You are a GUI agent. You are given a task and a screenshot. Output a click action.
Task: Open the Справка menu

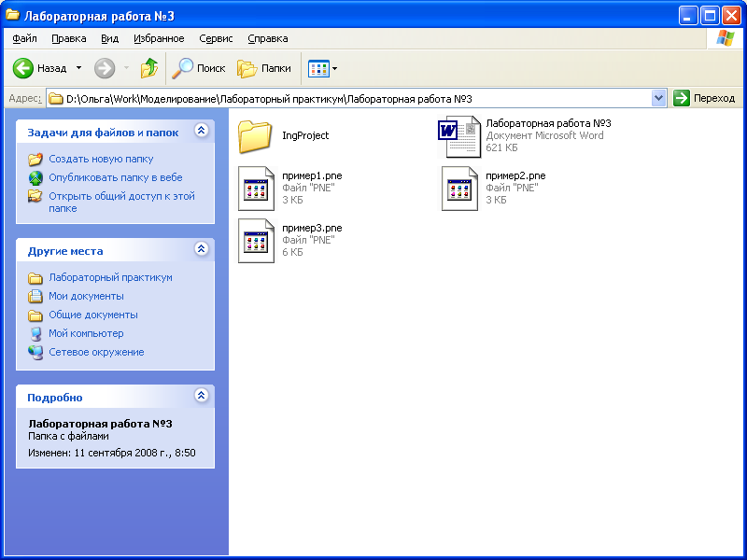click(x=268, y=38)
